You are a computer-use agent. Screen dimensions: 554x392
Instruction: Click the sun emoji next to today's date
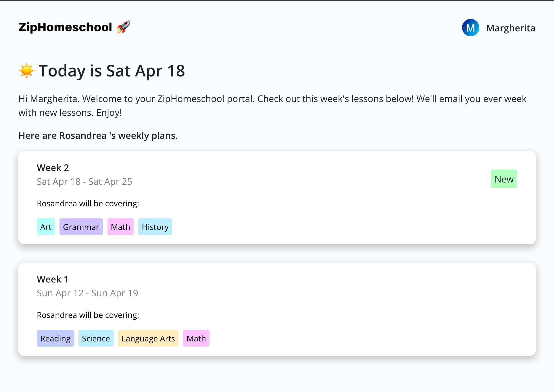coord(26,71)
